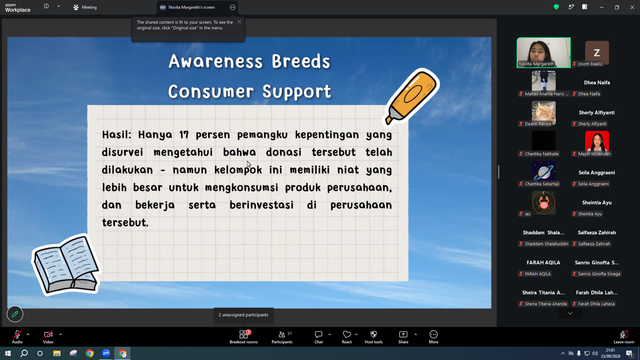Toggle the view layout icon in the title bar
Screen dimensions: 640x360
(585, 7)
